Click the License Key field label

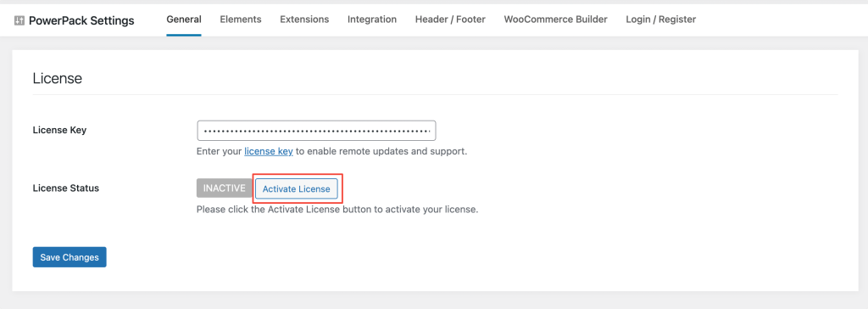click(x=60, y=131)
